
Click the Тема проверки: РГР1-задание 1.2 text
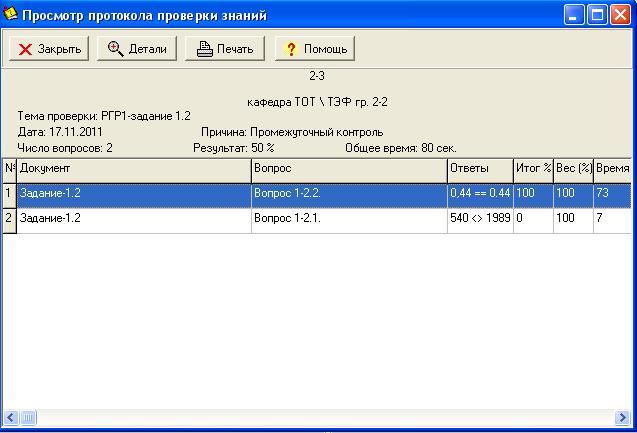click(x=104, y=116)
